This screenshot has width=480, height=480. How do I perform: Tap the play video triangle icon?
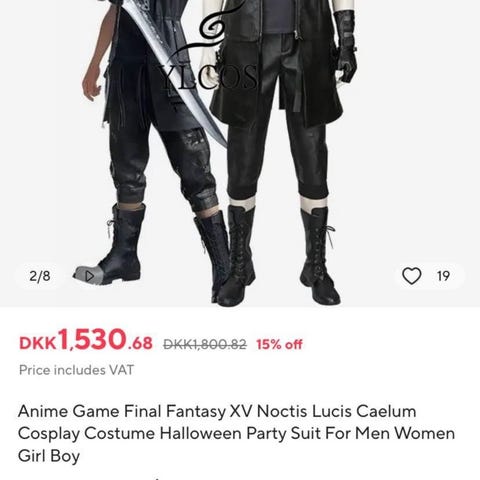pyautogui.click(x=89, y=276)
